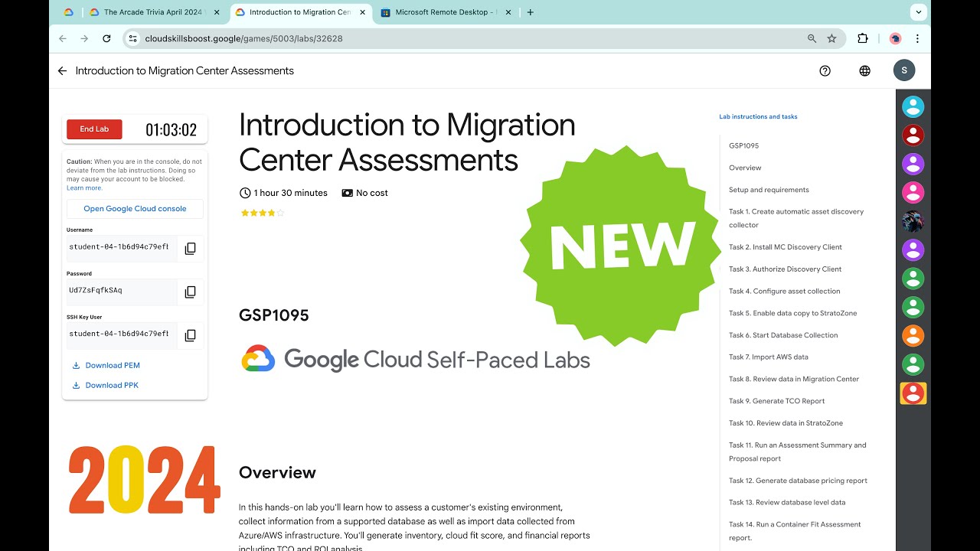Go to Task 8 Review data in Migration Center

click(x=794, y=380)
